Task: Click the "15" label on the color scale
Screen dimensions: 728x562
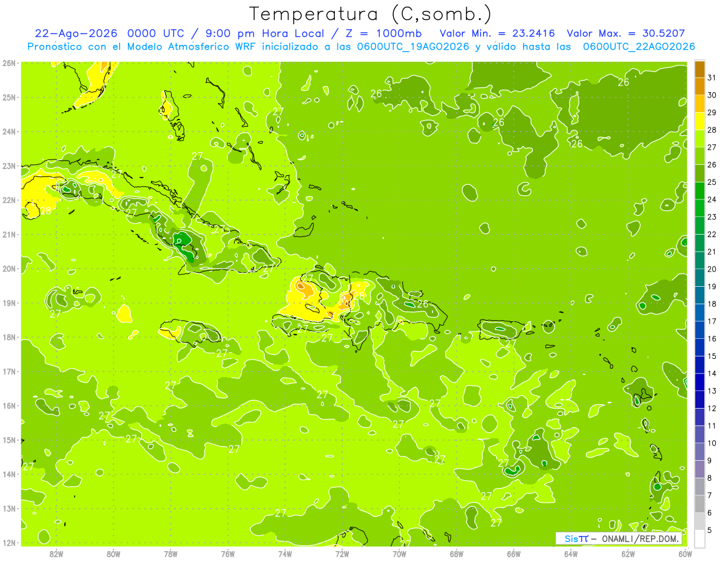Action: coord(712,356)
